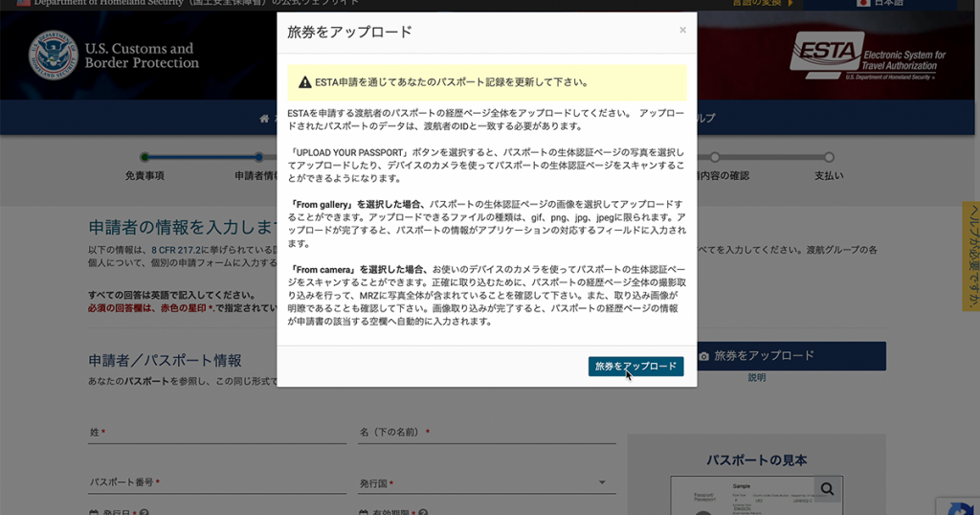980x515 pixels.
Task: Focus the 姓 surname input field
Action: click(x=216, y=433)
